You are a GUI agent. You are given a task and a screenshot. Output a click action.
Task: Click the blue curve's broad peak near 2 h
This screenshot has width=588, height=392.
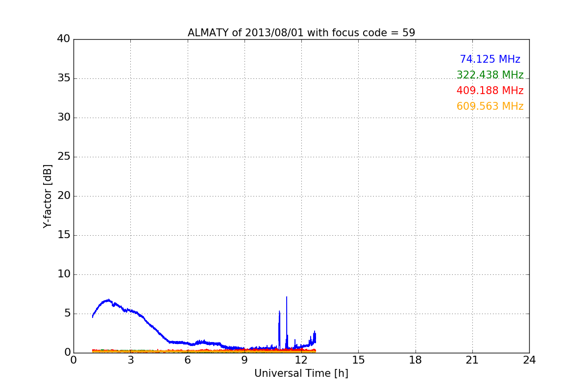108,300
